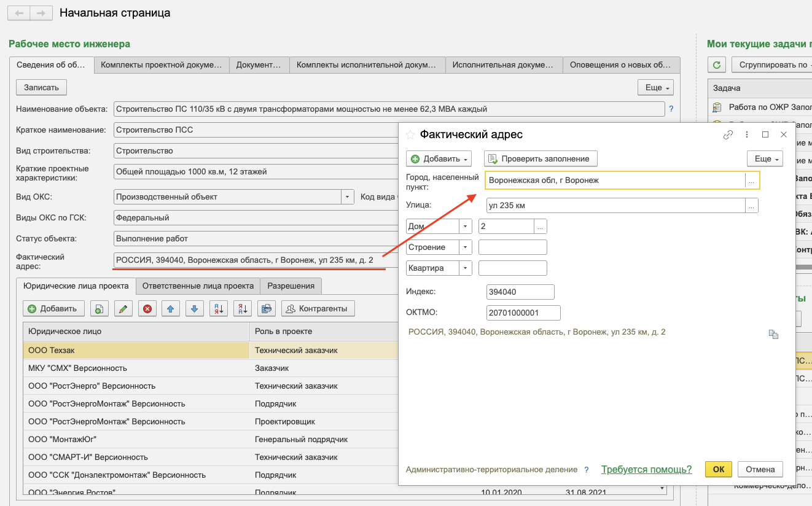
Task: Open Оповещения о новых объектах tab
Action: tap(621, 64)
